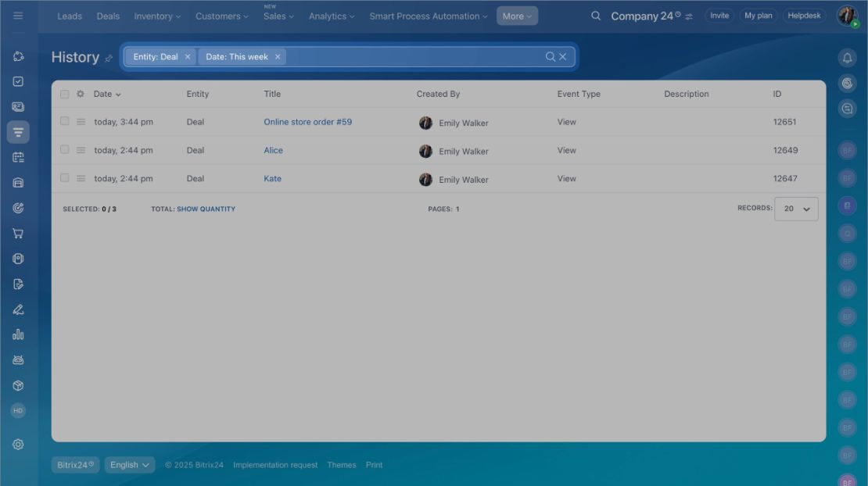This screenshot has width=868, height=486.
Task: Click ID value 12651
Action: tap(784, 122)
